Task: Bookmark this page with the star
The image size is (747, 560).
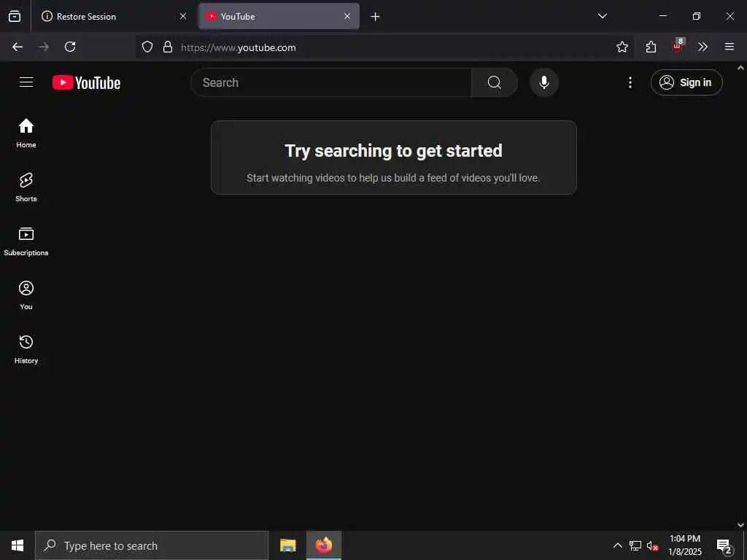Action: 622,47
